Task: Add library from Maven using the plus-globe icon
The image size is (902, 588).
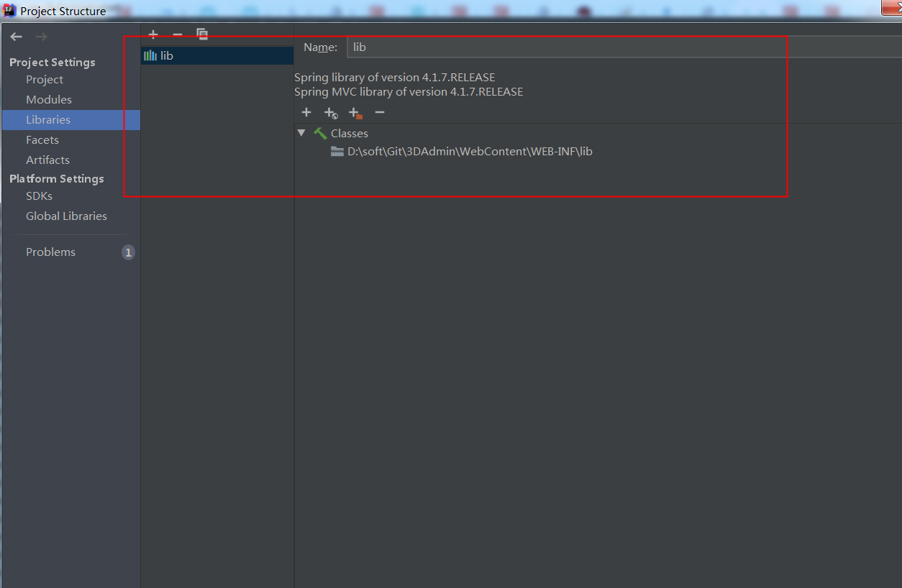Action: [x=331, y=113]
